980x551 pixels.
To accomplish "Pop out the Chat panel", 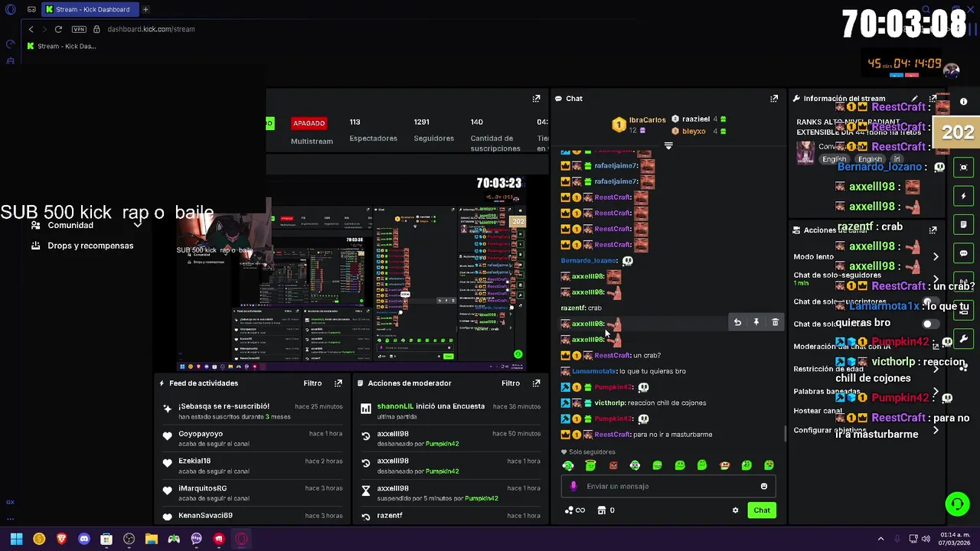I will [x=774, y=99].
